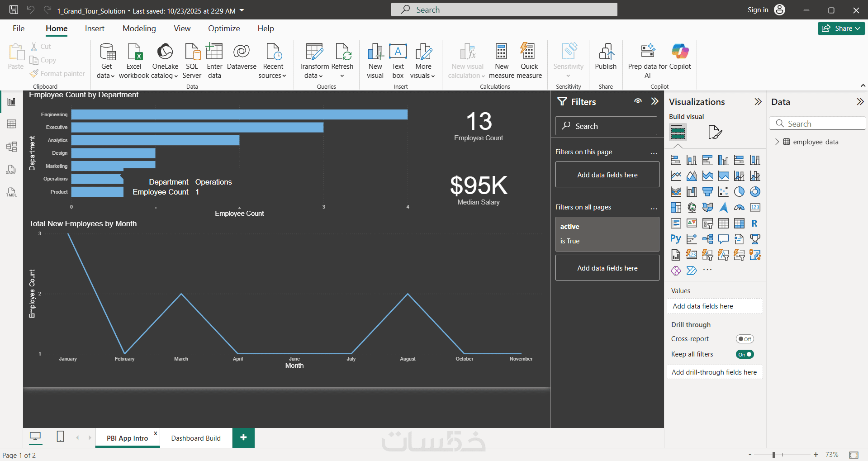Select the globe map visual
The height and width of the screenshot is (461, 868).
point(692,208)
